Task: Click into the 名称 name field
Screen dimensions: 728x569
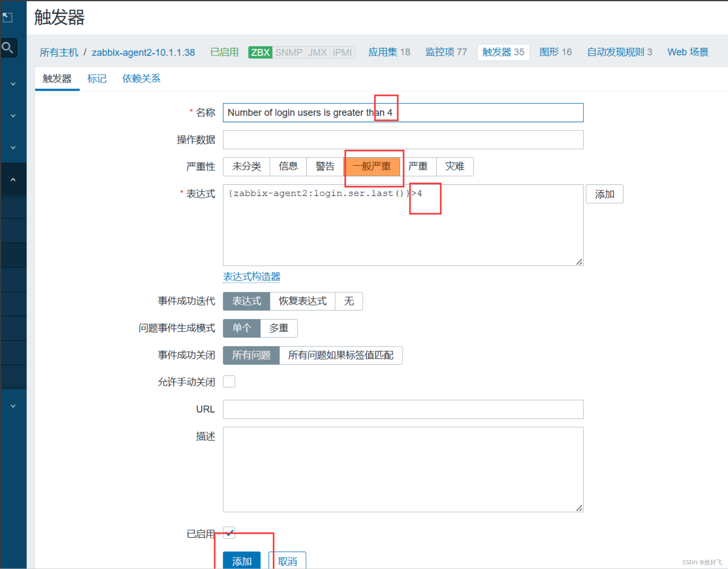Action: 403,113
